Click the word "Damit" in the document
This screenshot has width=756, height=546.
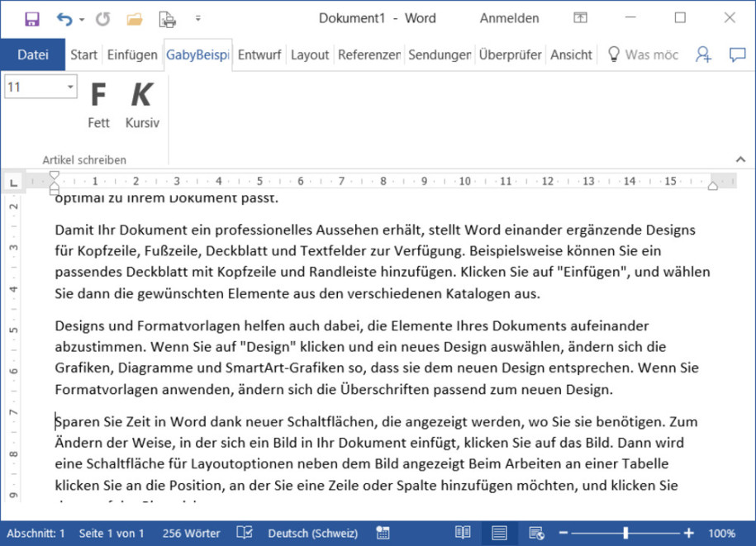(x=74, y=230)
